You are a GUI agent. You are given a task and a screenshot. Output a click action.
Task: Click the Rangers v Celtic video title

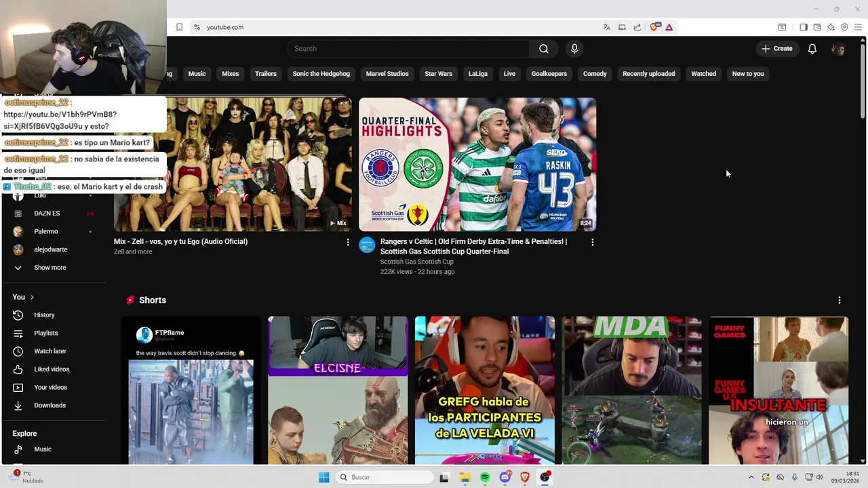coord(473,246)
